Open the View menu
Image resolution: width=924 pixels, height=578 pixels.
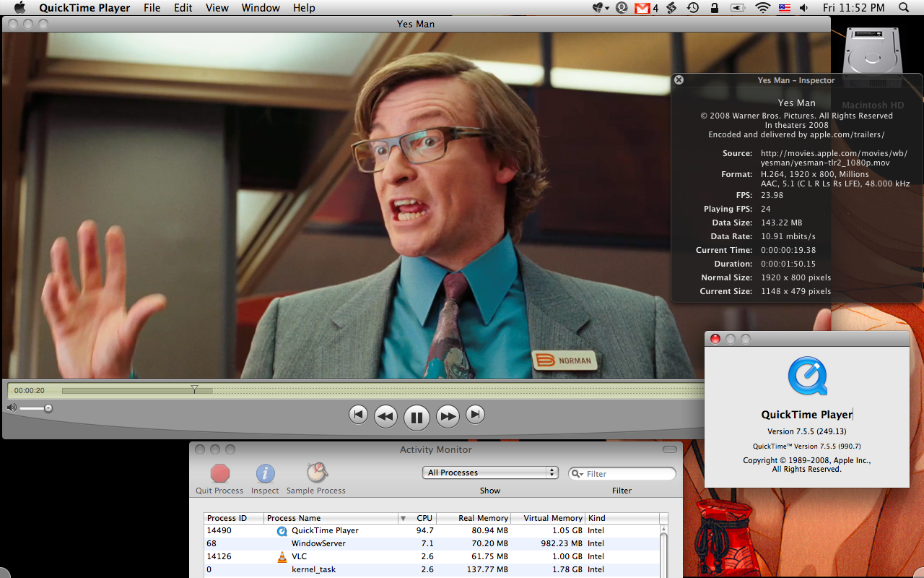pos(217,8)
